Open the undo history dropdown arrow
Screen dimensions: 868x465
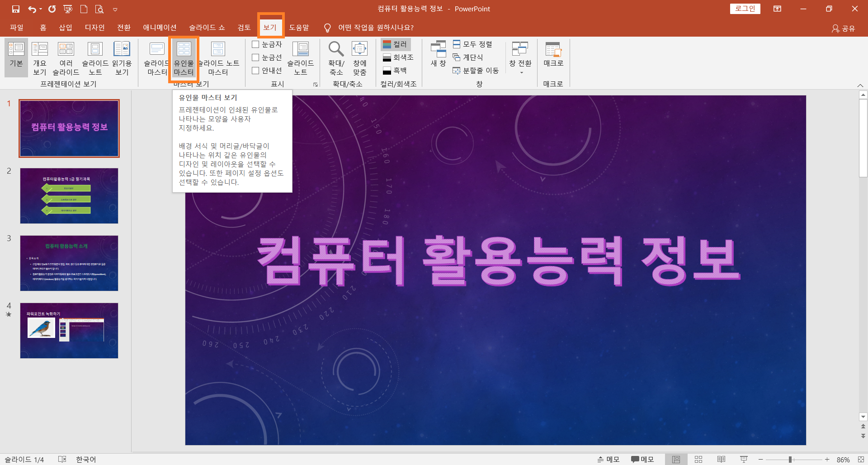40,9
